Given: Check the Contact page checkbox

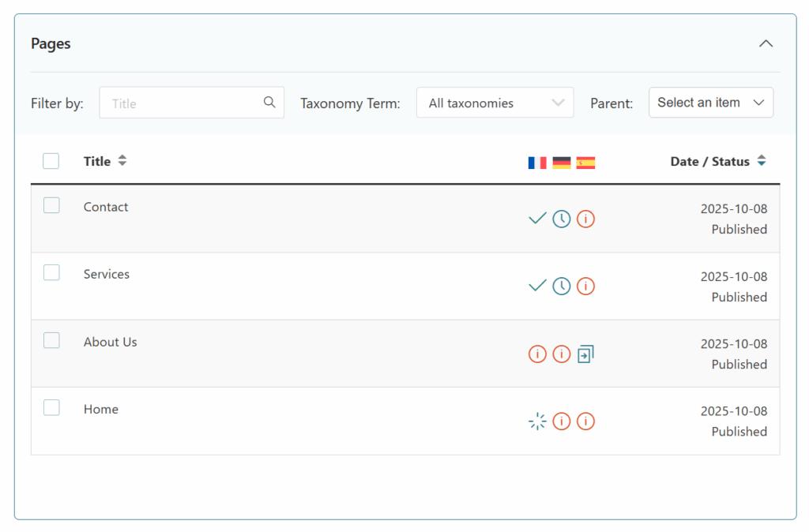Looking at the screenshot, I should pos(51,206).
